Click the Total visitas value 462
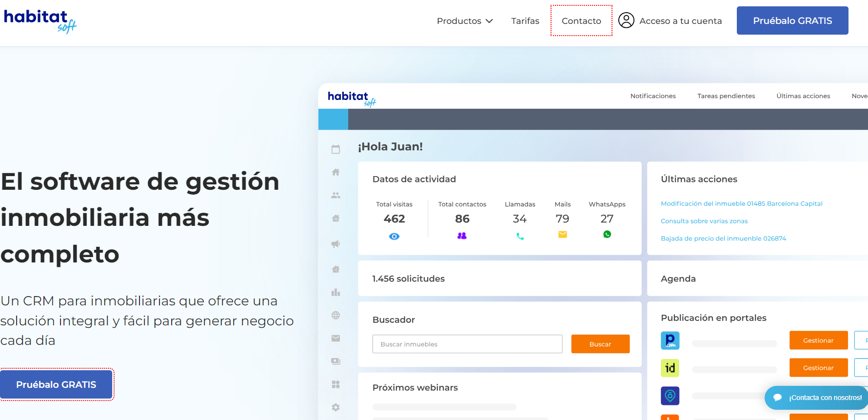The height and width of the screenshot is (420, 868). (x=394, y=219)
